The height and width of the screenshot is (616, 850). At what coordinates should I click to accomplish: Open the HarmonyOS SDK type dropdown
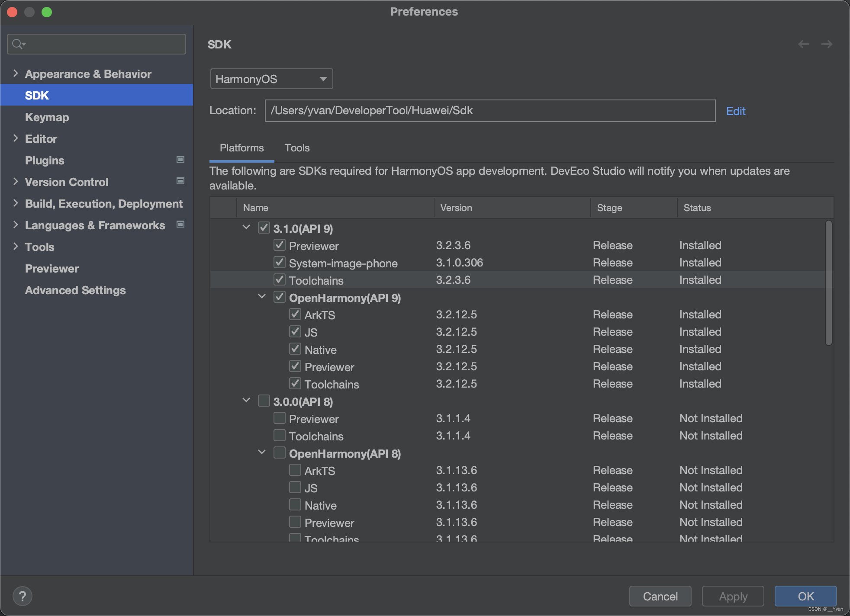click(x=271, y=79)
